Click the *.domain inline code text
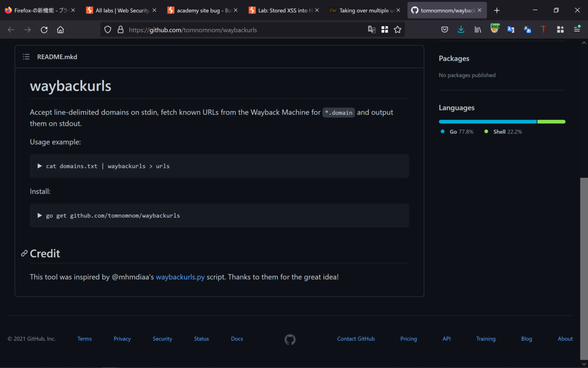Viewport: 588px width, 368px height. click(339, 112)
